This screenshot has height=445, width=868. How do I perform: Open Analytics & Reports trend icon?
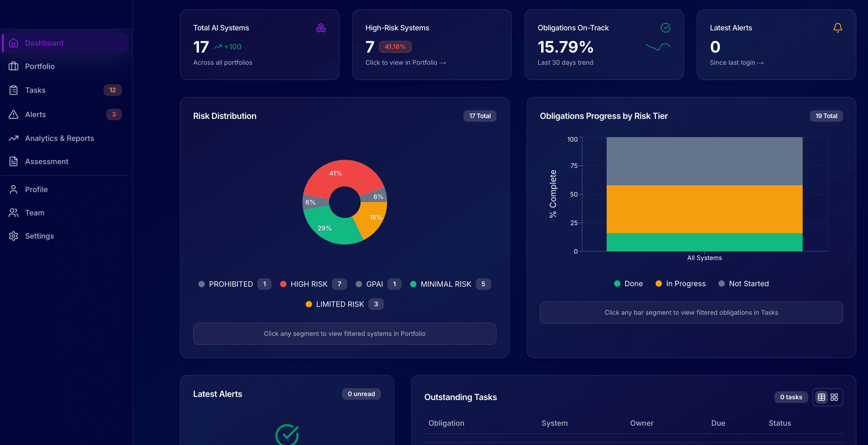tap(13, 138)
